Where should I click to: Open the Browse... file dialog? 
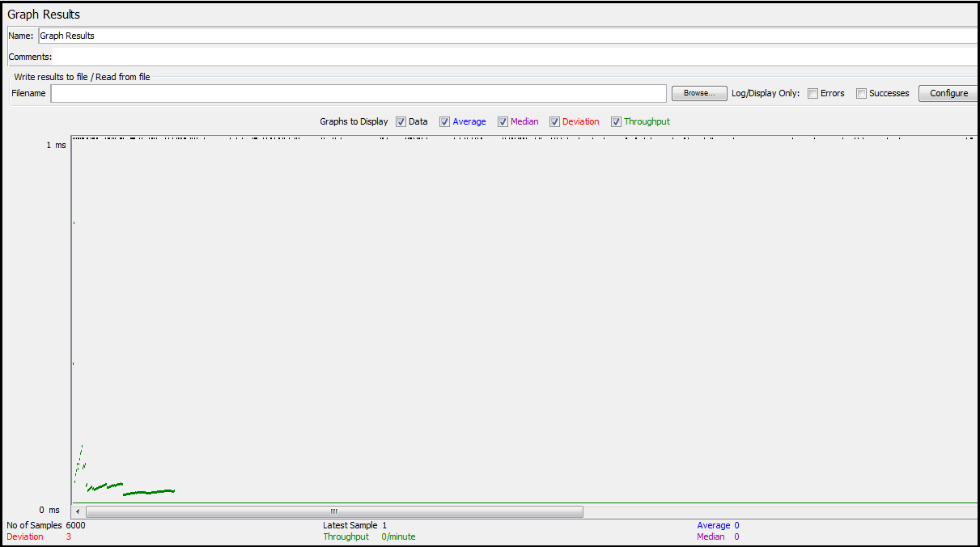tap(699, 93)
